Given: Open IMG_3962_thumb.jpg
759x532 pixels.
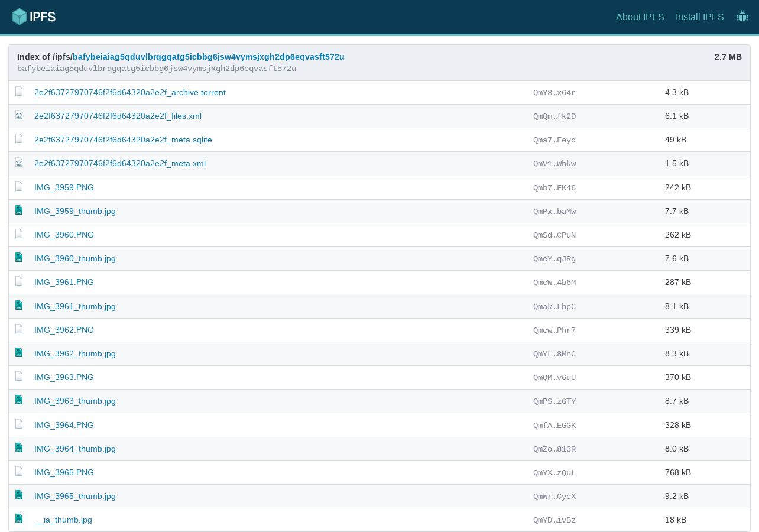Looking at the screenshot, I should pos(75,353).
